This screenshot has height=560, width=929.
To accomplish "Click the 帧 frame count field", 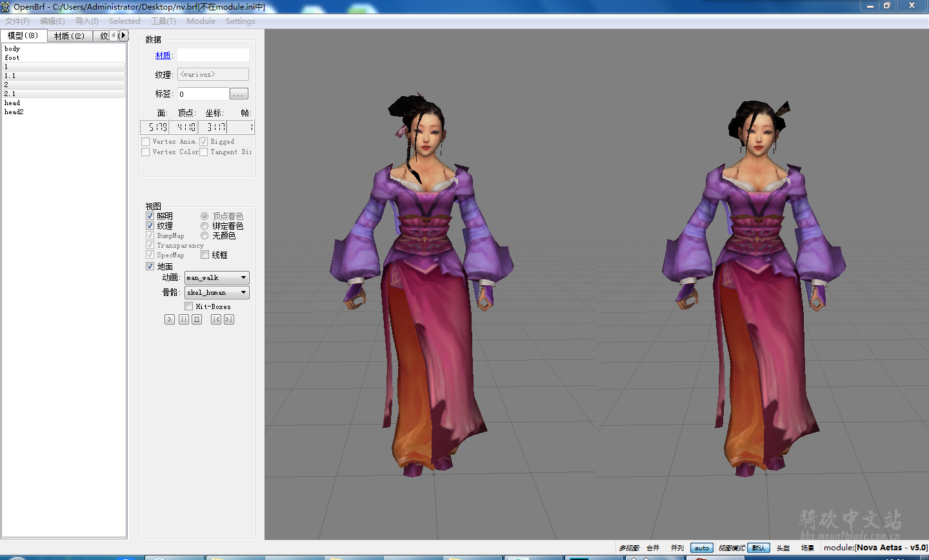I will pyautogui.click(x=241, y=127).
